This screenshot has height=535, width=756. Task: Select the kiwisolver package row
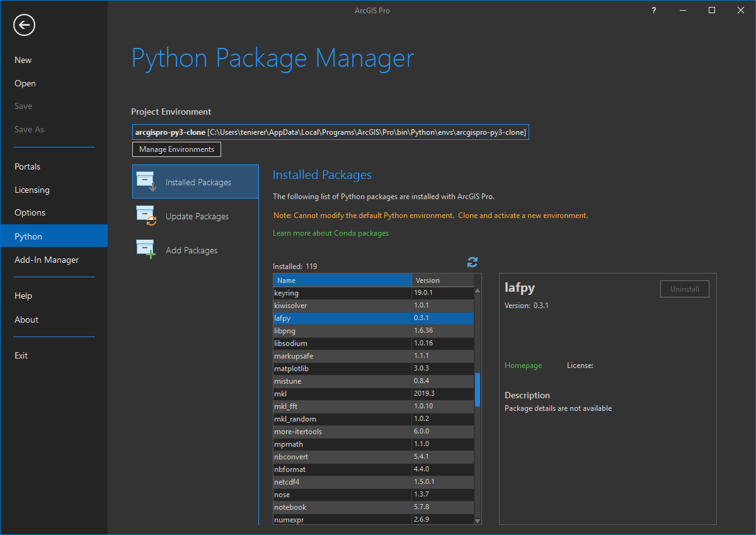tap(374, 306)
